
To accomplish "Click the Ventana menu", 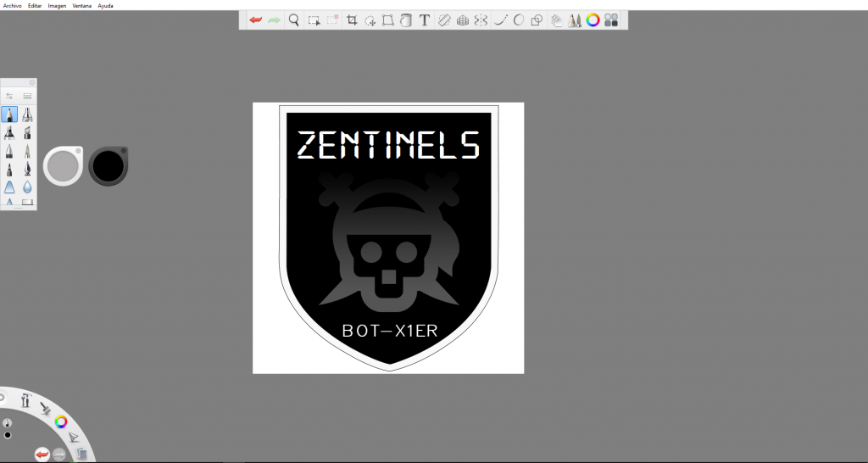I will tap(81, 5).
